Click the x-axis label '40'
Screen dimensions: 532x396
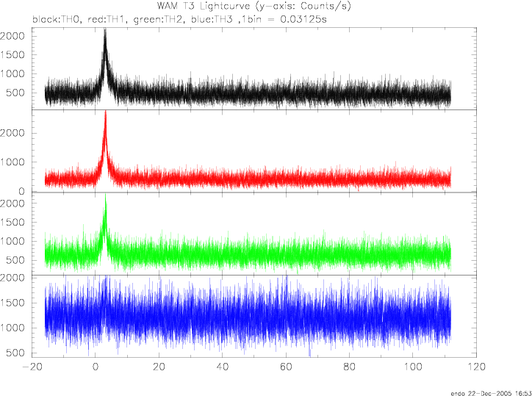click(222, 367)
